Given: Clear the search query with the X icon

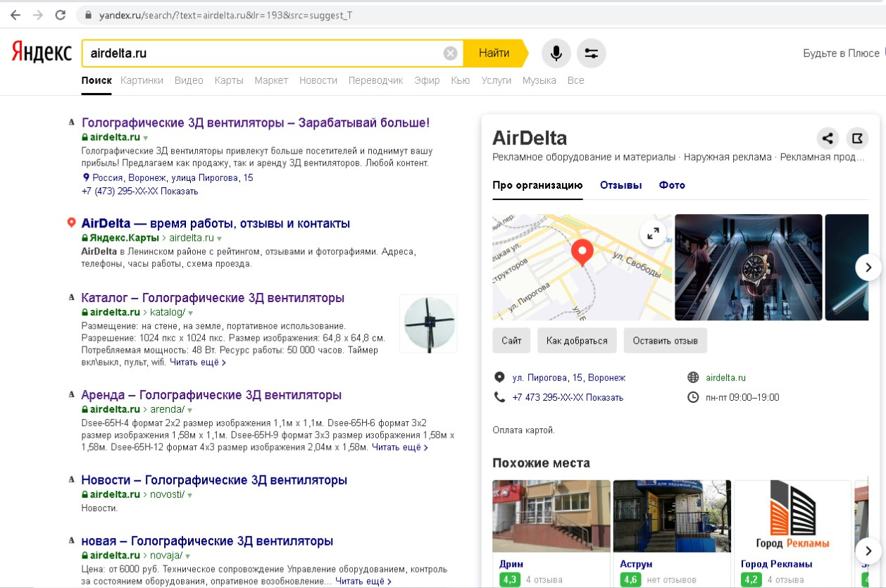Looking at the screenshot, I should click(x=450, y=54).
